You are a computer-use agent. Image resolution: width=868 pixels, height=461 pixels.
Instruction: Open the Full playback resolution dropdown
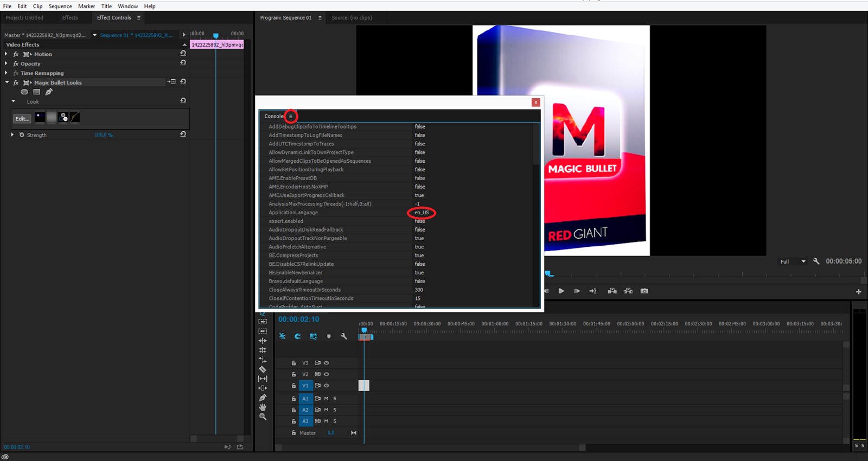(x=793, y=261)
